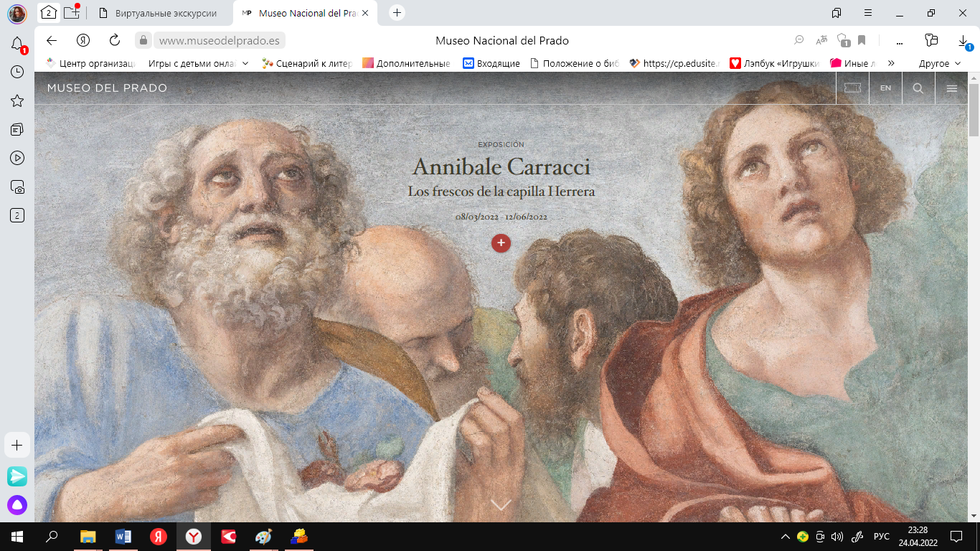Viewport: 980px width, 551px height.
Task: Open notifications bell in the browser sidebar
Action: pyautogui.click(x=17, y=44)
